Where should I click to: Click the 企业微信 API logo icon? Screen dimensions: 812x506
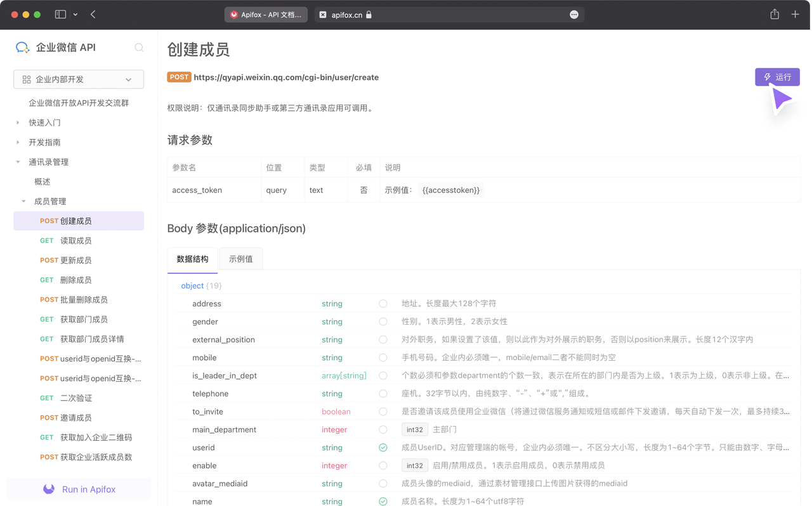(23, 48)
